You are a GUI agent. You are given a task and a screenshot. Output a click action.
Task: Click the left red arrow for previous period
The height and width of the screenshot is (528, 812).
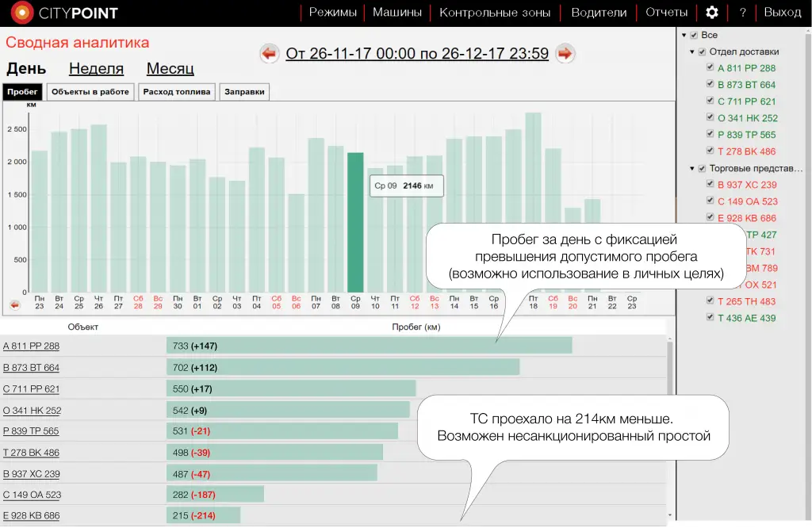[x=270, y=54]
